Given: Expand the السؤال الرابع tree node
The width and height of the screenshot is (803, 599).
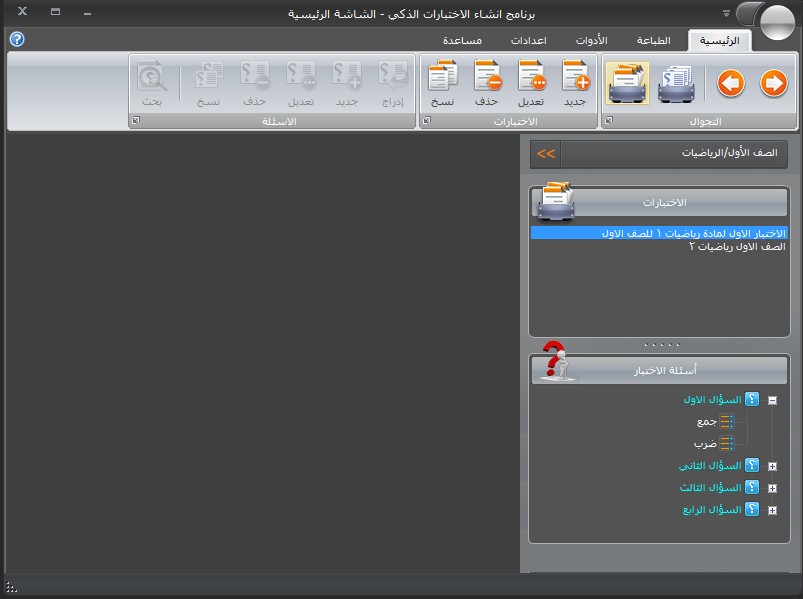Looking at the screenshot, I should tap(772, 510).
